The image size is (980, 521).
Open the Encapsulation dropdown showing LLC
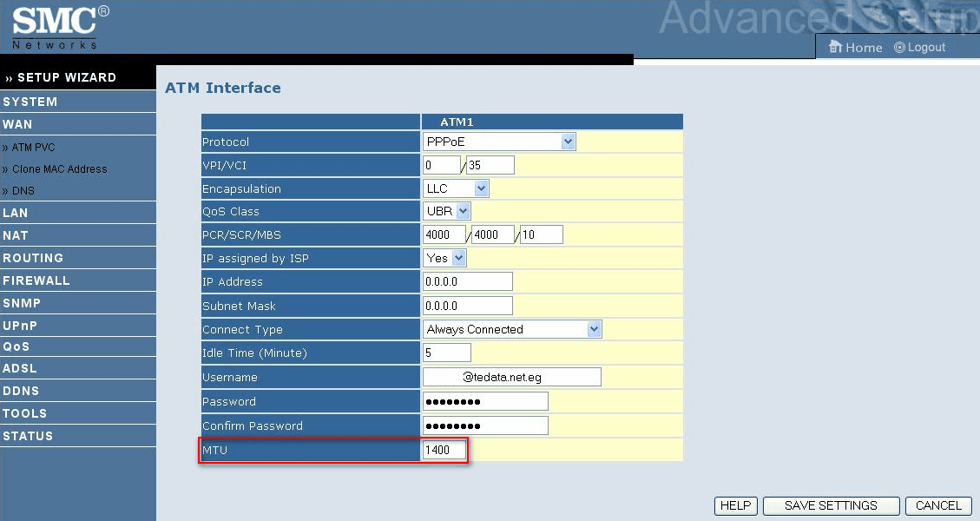pyautogui.click(x=456, y=188)
